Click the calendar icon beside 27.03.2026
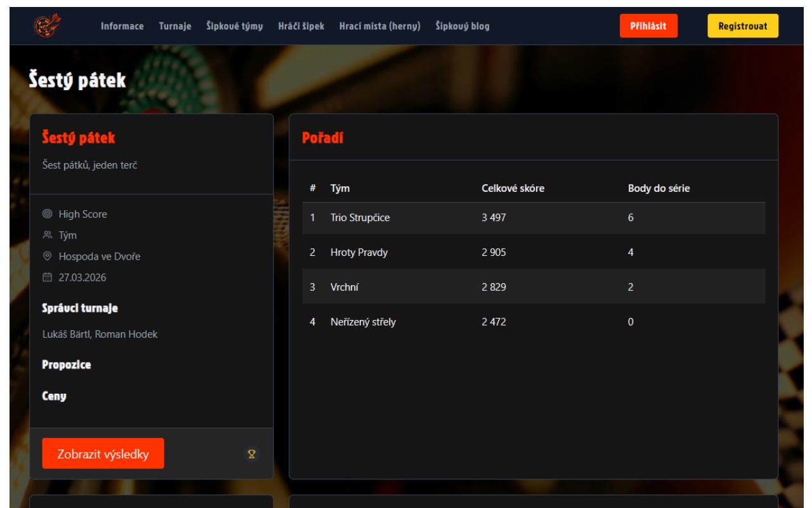812x508 pixels. tap(47, 278)
